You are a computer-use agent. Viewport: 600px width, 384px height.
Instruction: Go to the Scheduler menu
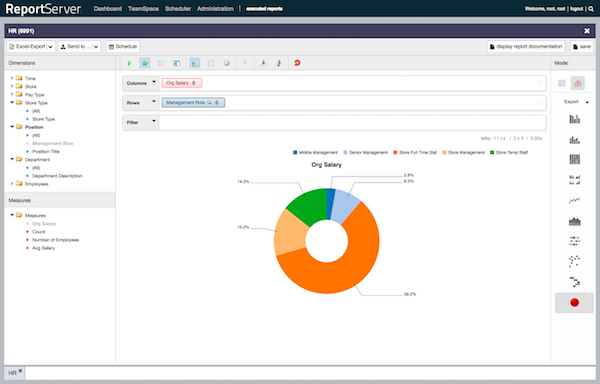pyautogui.click(x=178, y=9)
